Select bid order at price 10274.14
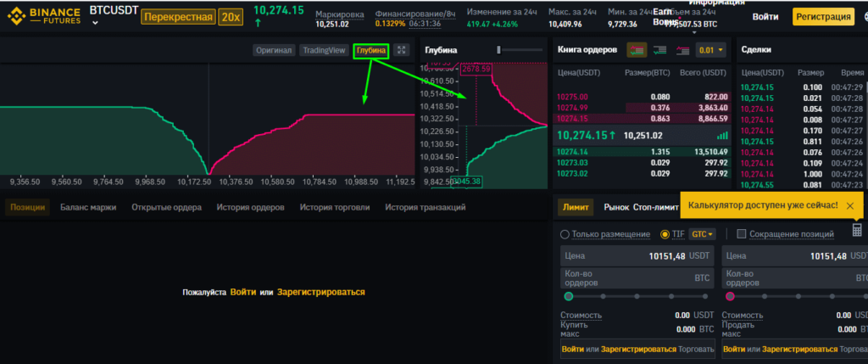868x364 pixels. click(x=641, y=151)
